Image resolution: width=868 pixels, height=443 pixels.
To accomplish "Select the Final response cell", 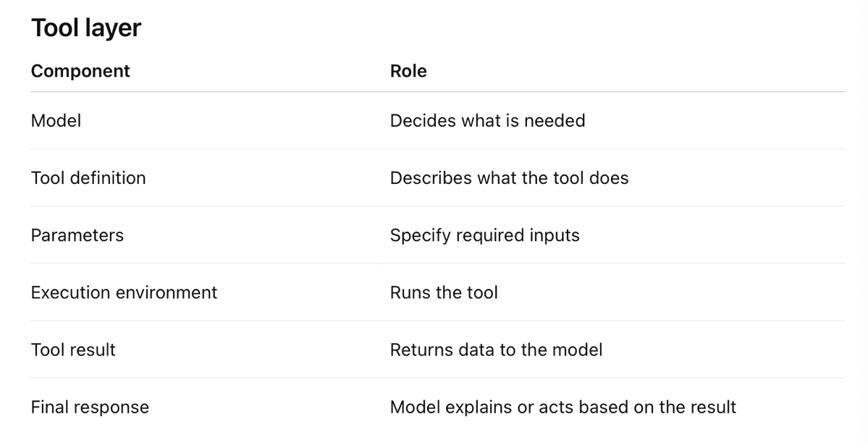I will click(90, 408).
